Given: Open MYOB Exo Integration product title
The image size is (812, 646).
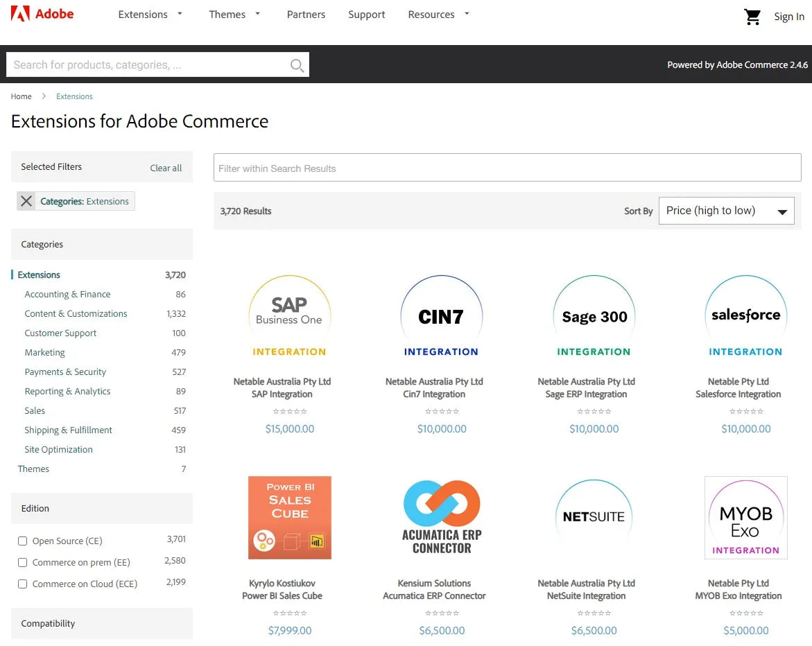Looking at the screenshot, I should click(738, 596).
